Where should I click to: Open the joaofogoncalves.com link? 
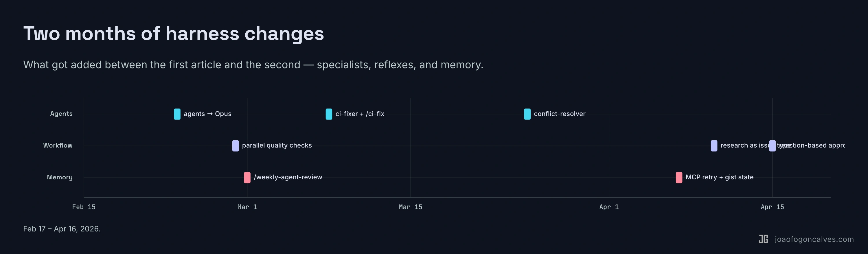point(814,239)
